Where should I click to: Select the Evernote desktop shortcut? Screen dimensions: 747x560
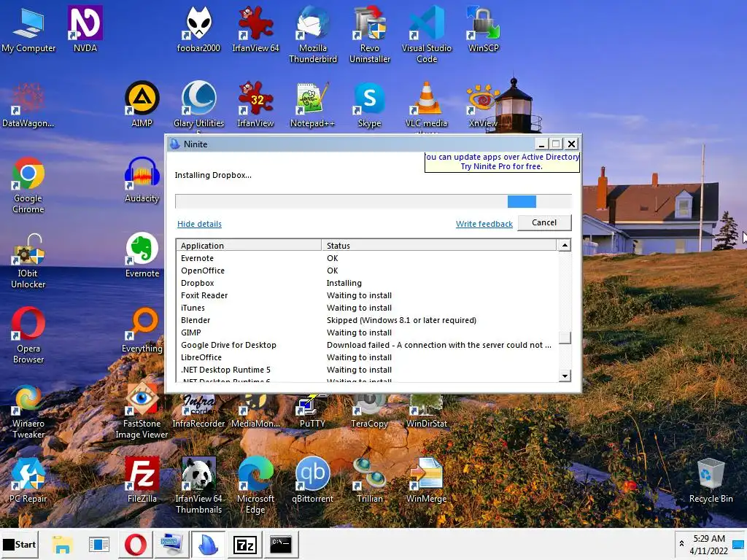point(142,254)
